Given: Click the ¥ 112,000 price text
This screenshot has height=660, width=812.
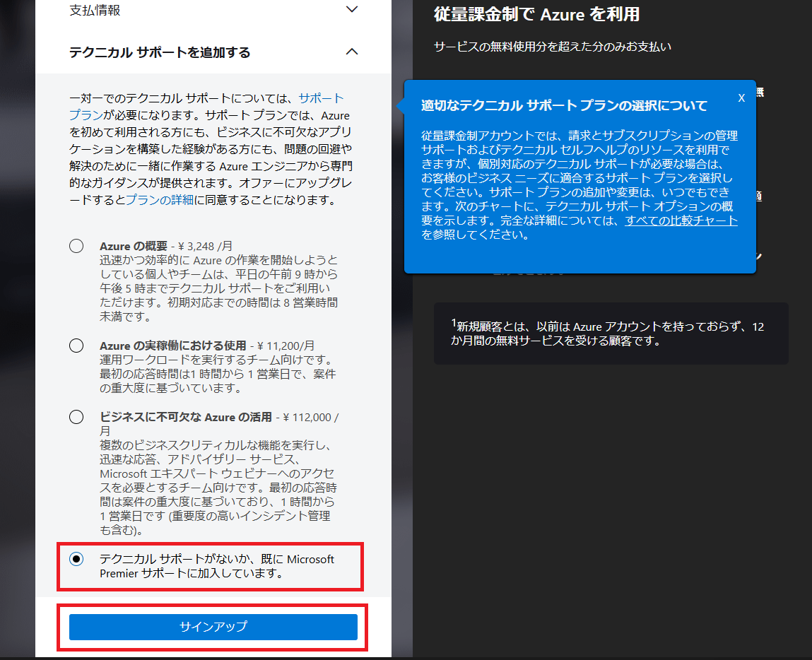Looking at the screenshot, I should (x=307, y=417).
